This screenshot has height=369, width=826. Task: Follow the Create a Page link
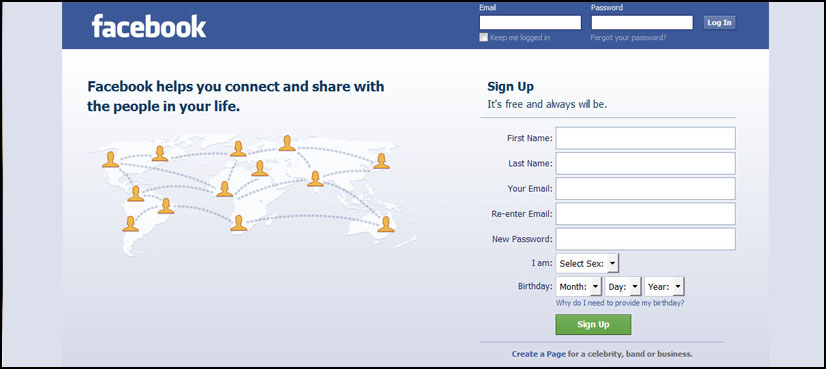538,354
